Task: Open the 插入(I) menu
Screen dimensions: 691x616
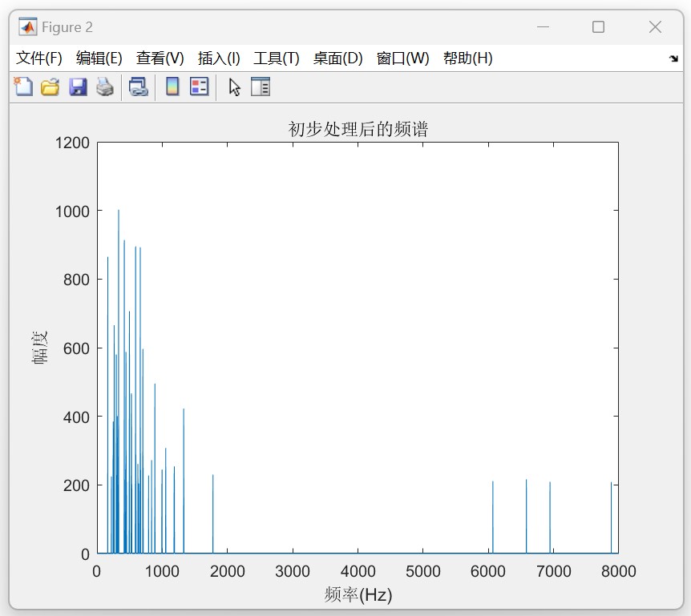Action: [219, 58]
